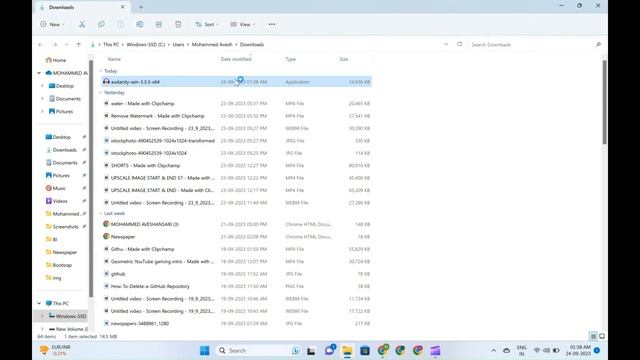Select the Newspaper Chrome HTML document
This screenshot has width=640, height=360.
tap(237, 237)
